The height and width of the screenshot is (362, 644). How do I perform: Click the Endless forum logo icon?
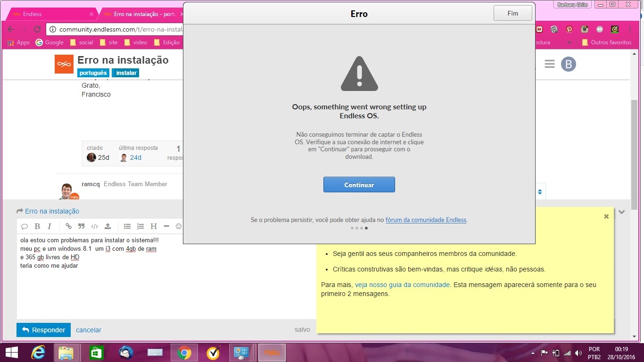pyautogui.click(x=64, y=64)
